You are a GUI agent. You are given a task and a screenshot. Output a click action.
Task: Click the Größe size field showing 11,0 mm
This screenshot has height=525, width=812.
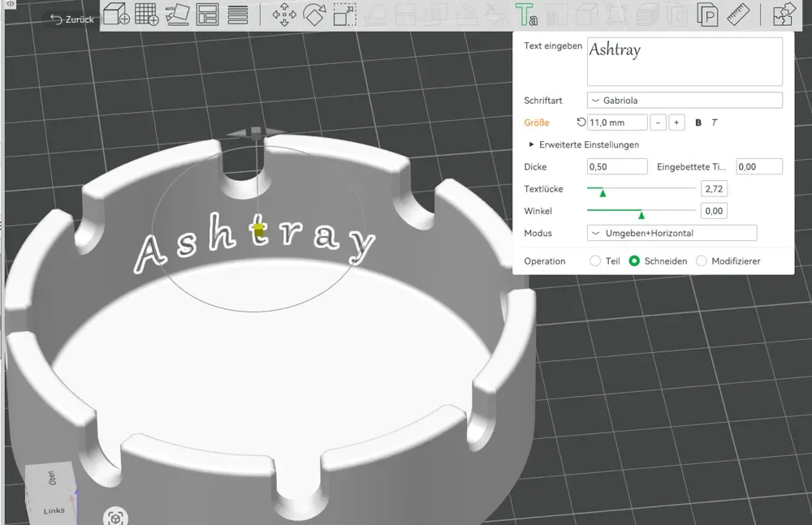(617, 123)
